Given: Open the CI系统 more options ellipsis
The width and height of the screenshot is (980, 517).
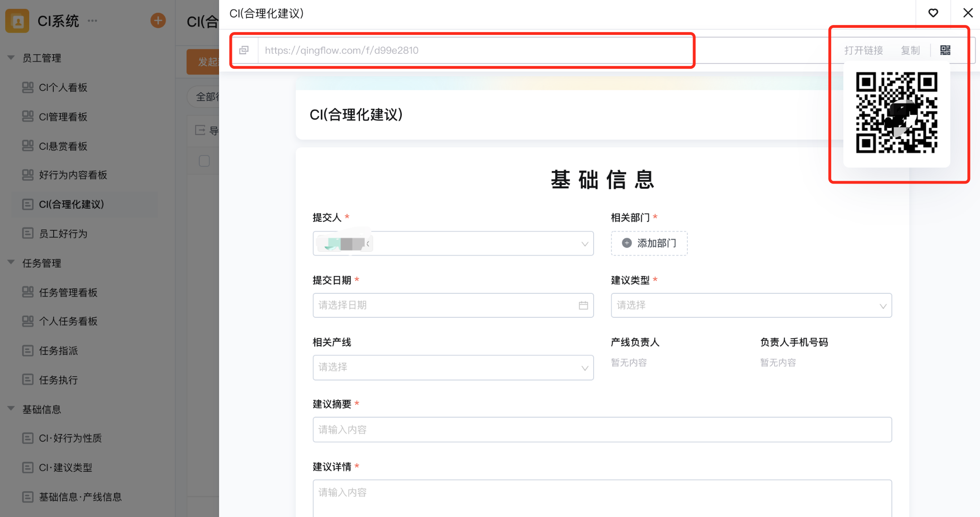Looking at the screenshot, I should pos(92,21).
